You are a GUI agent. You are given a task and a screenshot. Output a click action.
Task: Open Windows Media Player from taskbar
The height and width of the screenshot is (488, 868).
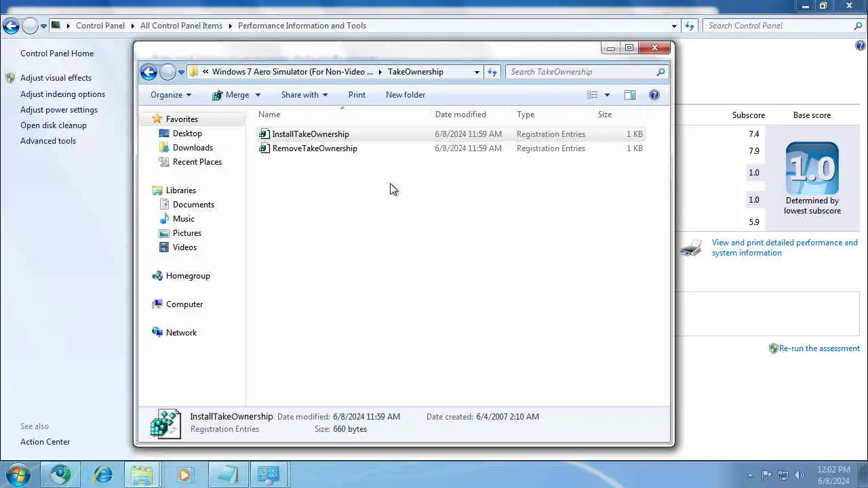coord(184,474)
